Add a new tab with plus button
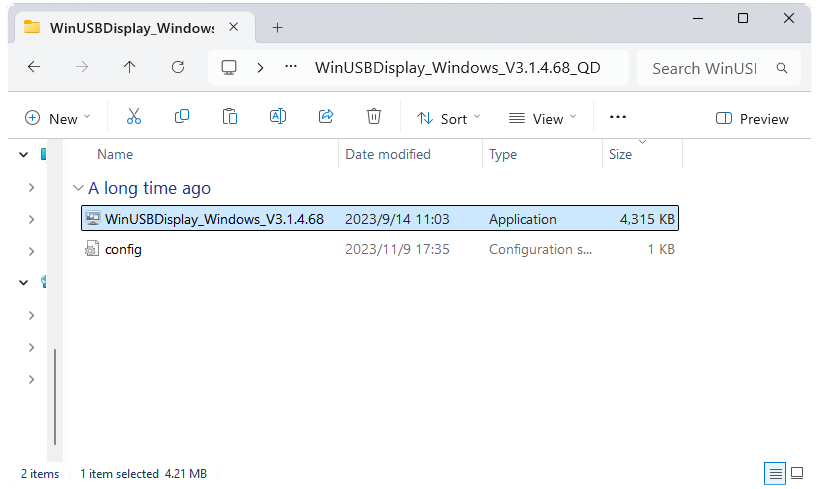The height and width of the screenshot is (489, 819). [278, 27]
